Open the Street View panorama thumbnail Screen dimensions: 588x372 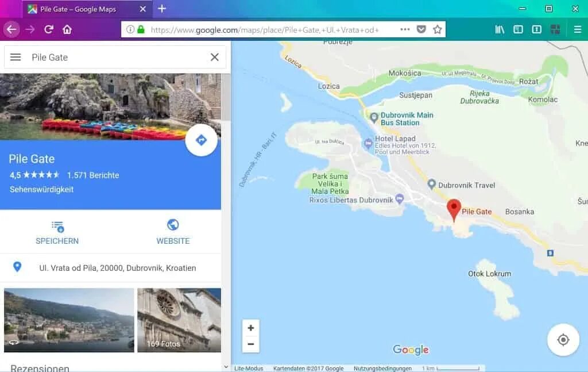[69, 320]
